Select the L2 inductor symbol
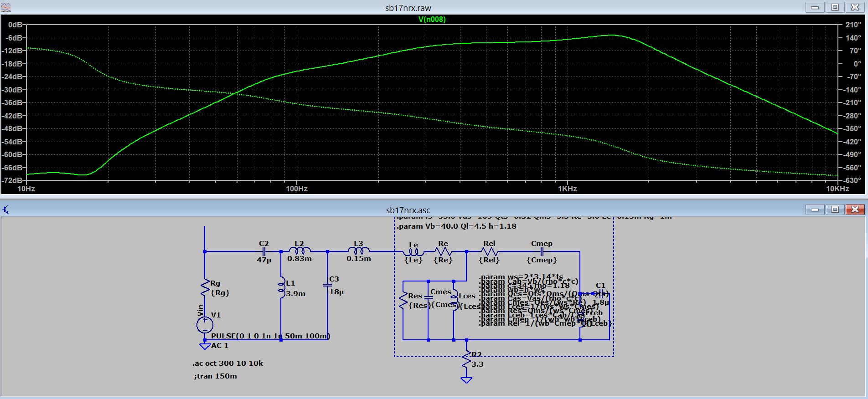The image size is (868, 399). [300, 251]
